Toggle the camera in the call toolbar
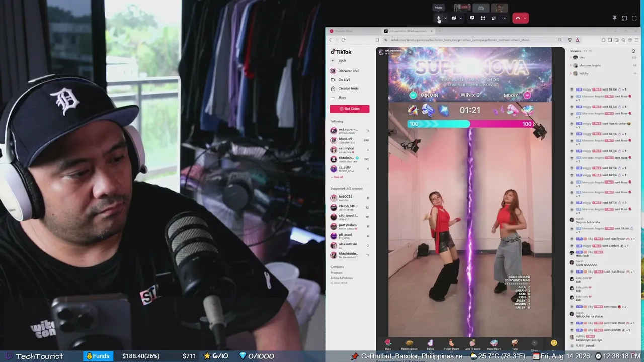644x362 pixels. click(454, 18)
